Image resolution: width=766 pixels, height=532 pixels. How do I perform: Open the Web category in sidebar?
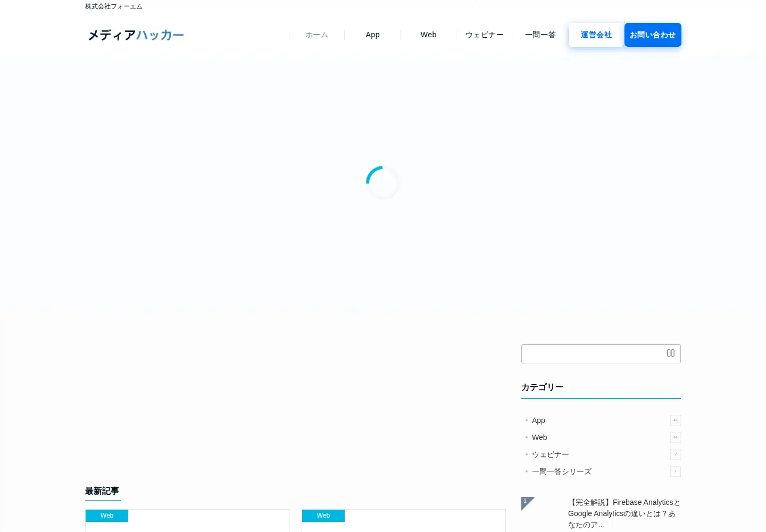point(539,437)
